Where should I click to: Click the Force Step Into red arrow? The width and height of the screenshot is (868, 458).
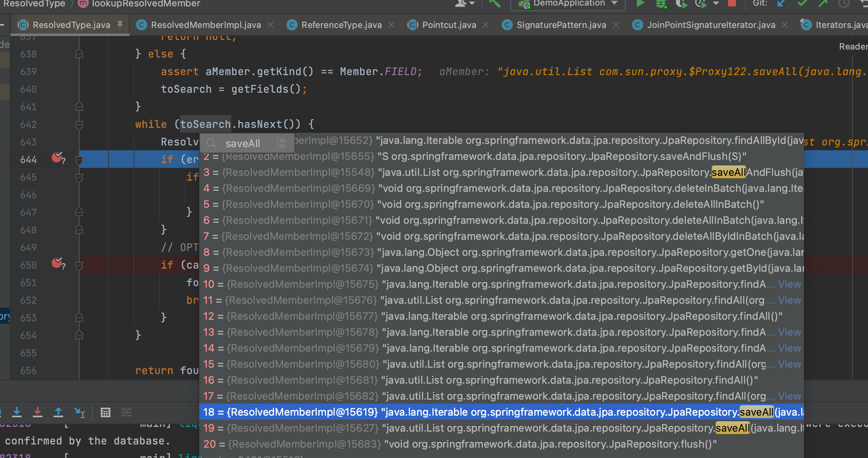[x=38, y=412]
